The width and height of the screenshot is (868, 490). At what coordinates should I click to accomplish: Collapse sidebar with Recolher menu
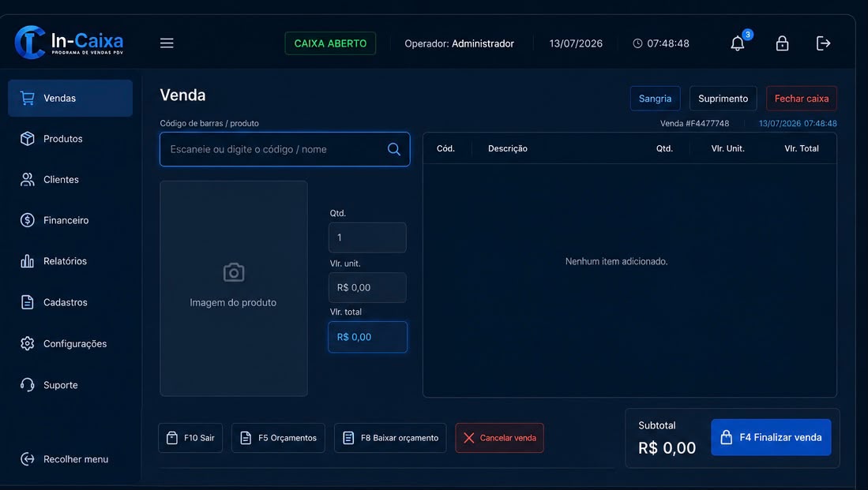coord(65,459)
